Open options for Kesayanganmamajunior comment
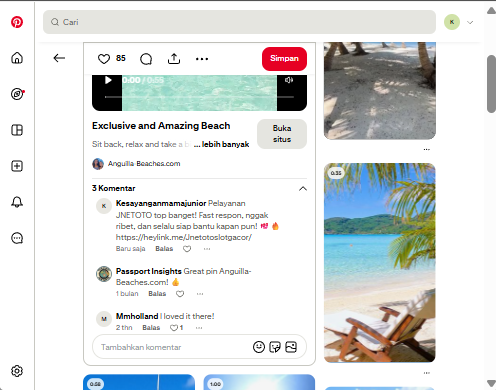The width and height of the screenshot is (496, 390). tap(207, 249)
